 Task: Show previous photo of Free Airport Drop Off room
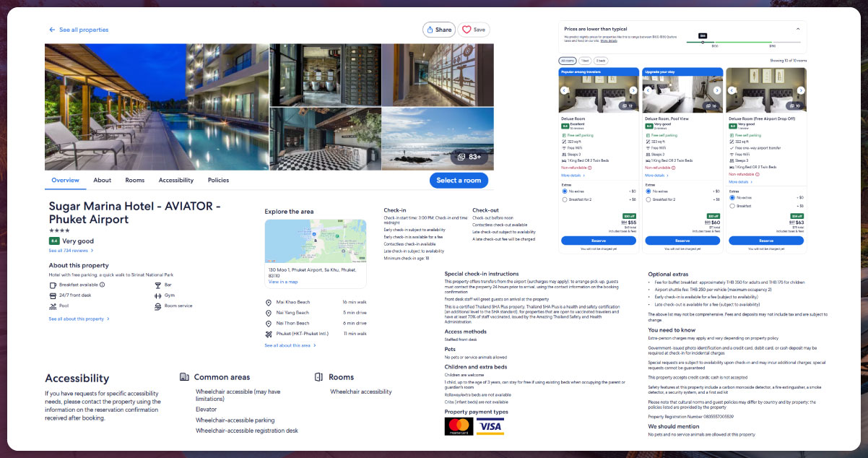(732, 90)
